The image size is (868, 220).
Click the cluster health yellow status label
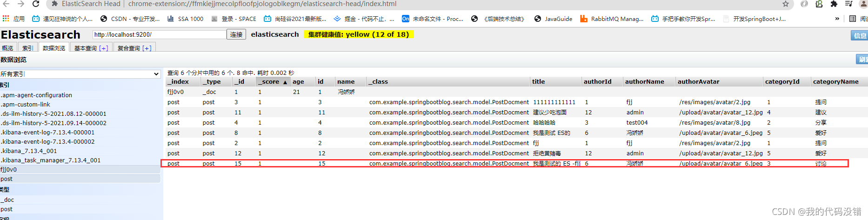[359, 34]
